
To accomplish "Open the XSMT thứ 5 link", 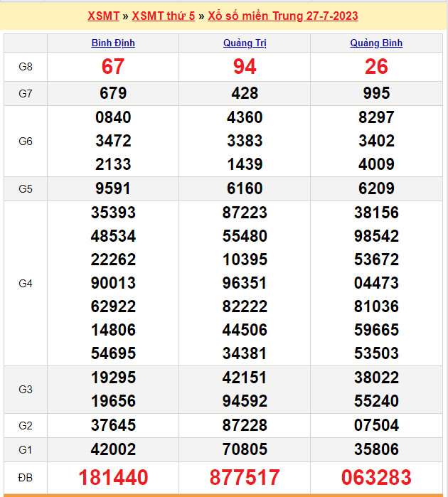I will point(163,16).
